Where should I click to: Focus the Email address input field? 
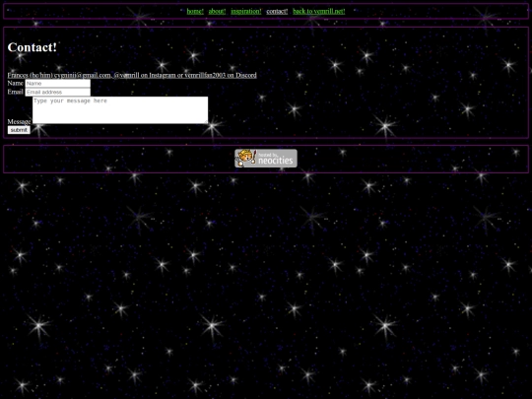click(x=58, y=92)
